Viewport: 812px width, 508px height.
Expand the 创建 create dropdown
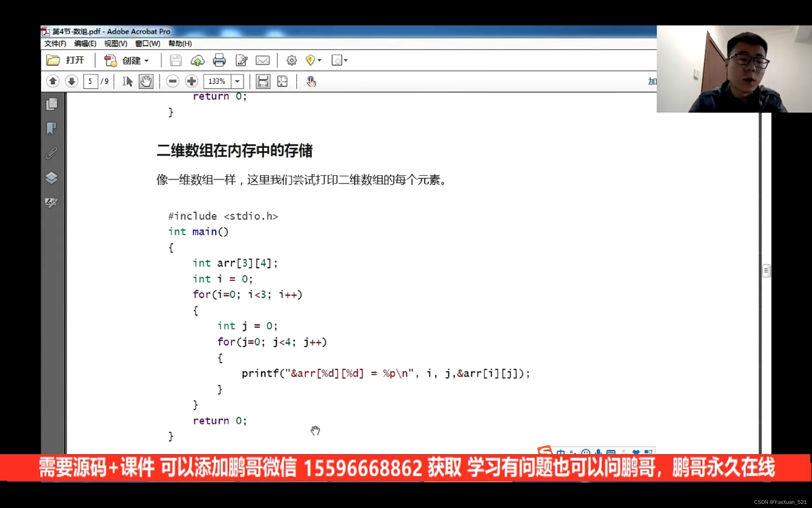pyautogui.click(x=147, y=61)
